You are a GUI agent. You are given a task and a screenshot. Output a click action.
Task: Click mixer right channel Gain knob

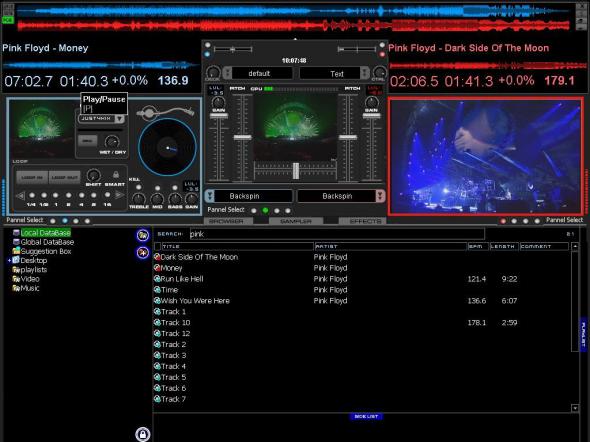(371, 102)
